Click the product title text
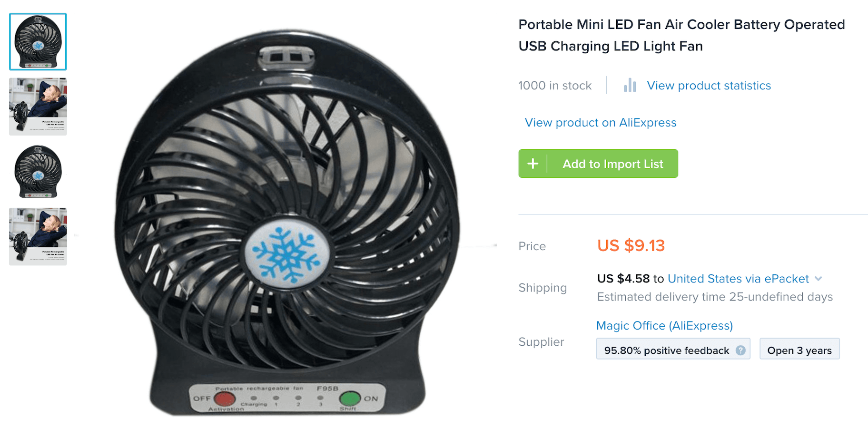Viewport: 868px width, 428px height. point(681,35)
